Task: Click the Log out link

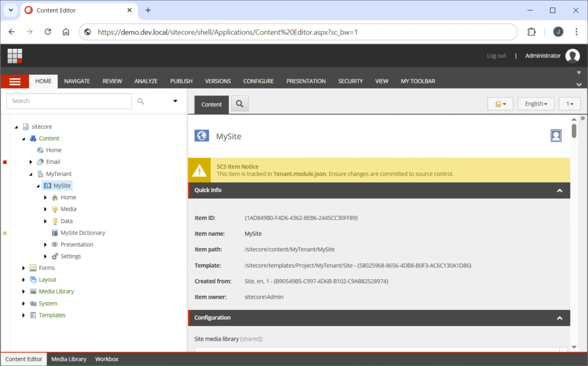Action: pos(496,56)
